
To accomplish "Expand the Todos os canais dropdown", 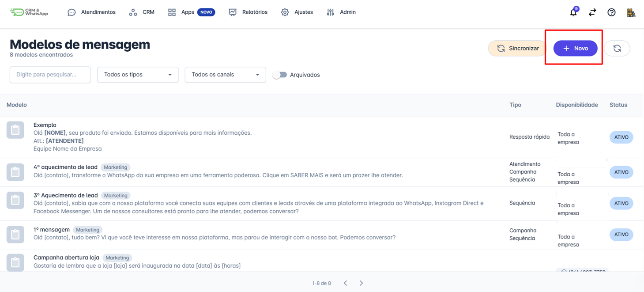I will click(x=225, y=75).
